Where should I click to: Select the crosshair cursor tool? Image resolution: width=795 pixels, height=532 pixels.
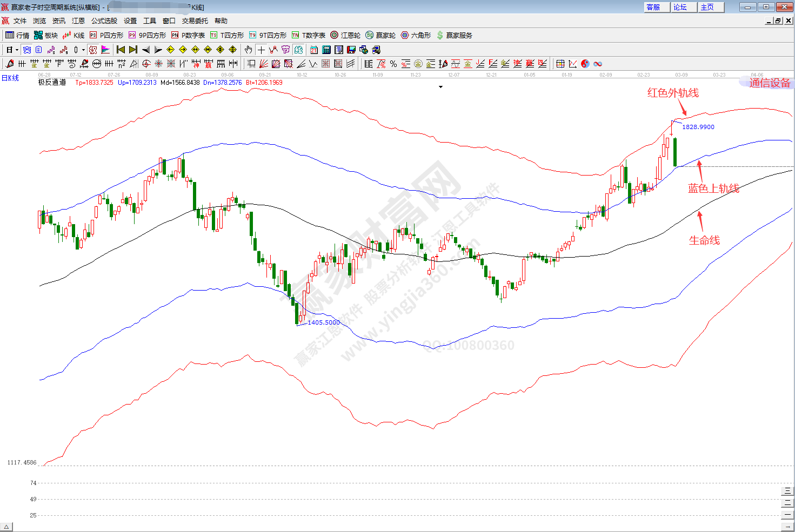coord(261,50)
